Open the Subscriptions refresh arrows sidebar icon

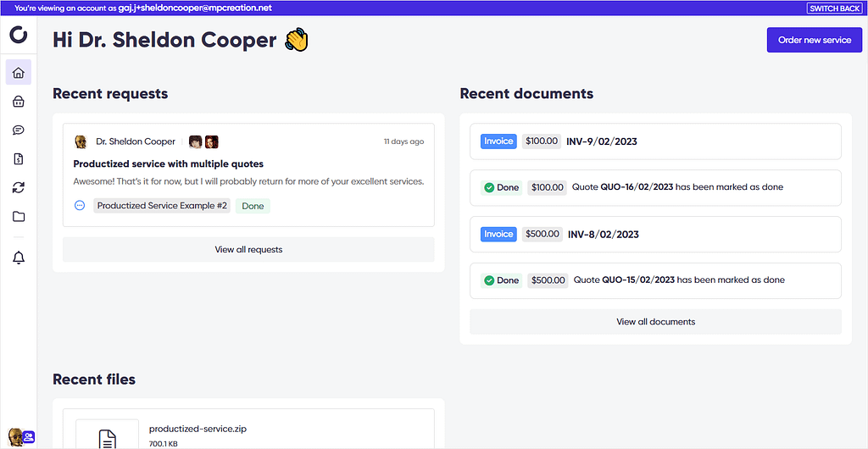click(x=19, y=187)
